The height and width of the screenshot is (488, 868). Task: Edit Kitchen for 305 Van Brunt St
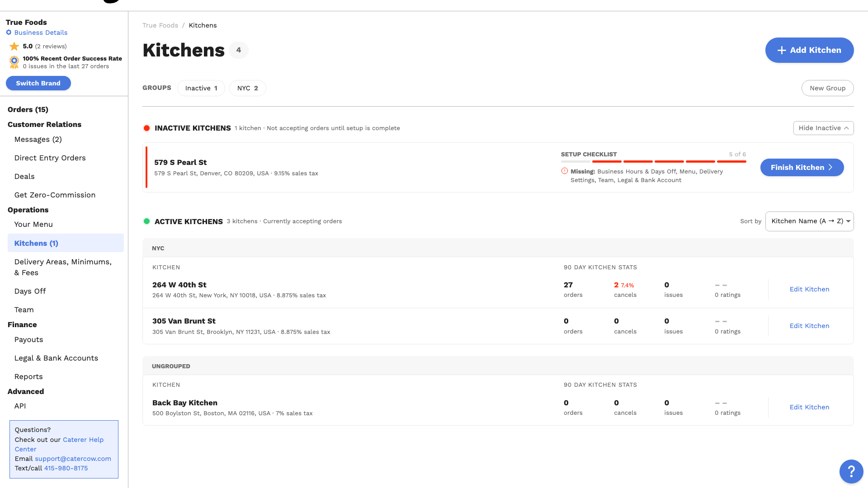tap(809, 326)
